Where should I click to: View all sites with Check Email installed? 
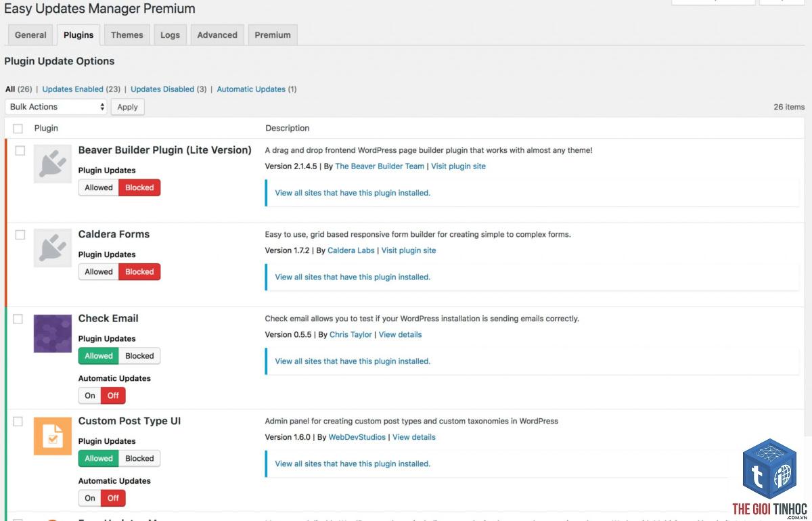click(x=353, y=361)
